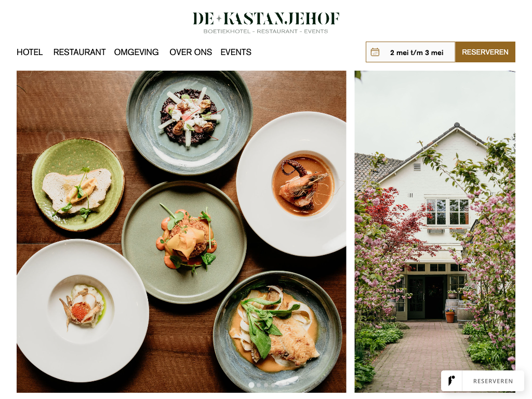Image resolution: width=532 pixels, height=399 pixels.
Task: Click the 'Boetiekhotel - Restaurant - Events' tagline
Action: [265, 31]
